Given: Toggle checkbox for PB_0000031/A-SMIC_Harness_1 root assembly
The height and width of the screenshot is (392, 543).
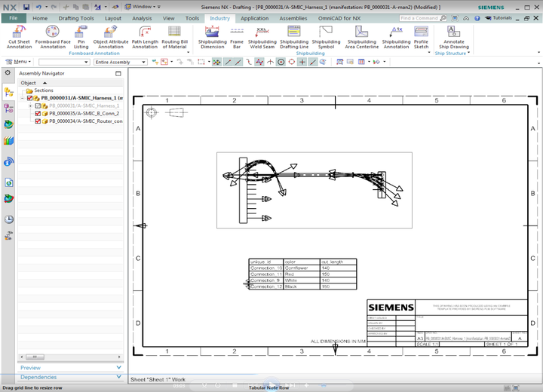Looking at the screenshot, I should (x=29, y=98).
